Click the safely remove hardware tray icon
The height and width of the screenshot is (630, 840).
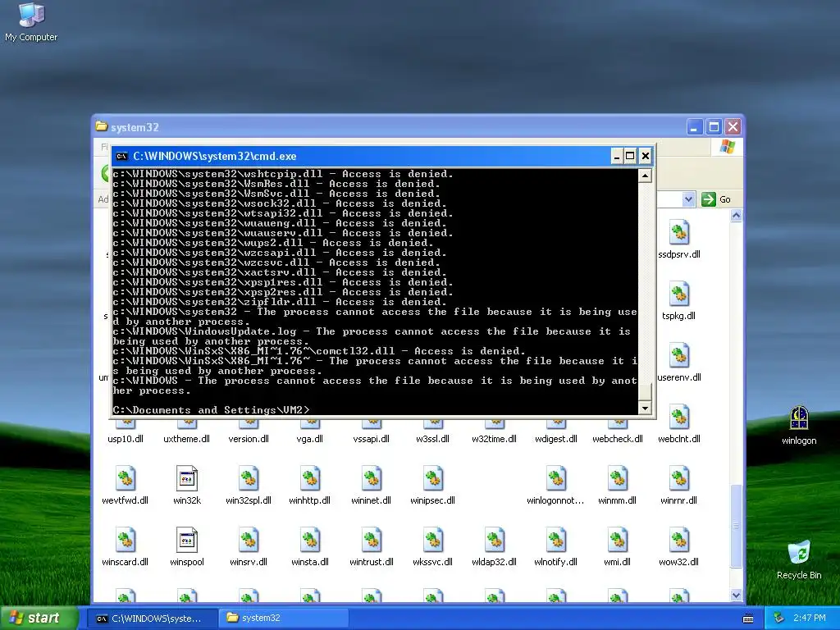779,619
